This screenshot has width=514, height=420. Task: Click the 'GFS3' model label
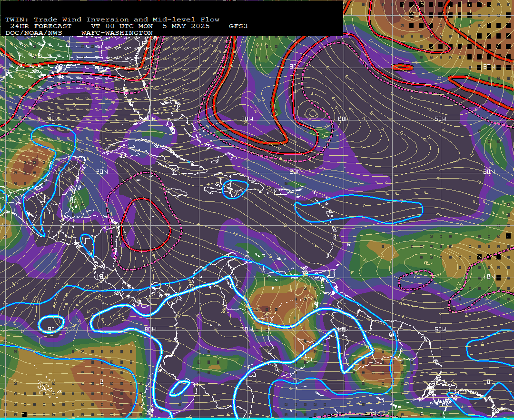pyautogui.click(x=238, y=26)
